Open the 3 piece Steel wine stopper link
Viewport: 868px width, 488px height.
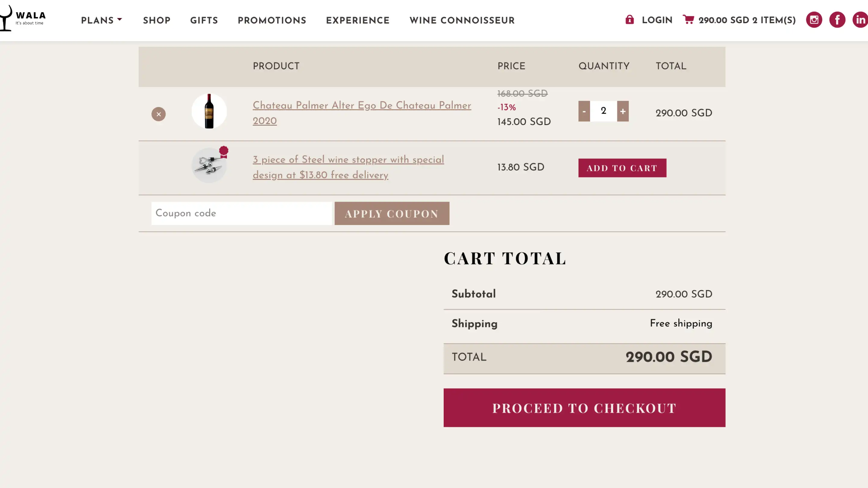[x=348, y=167]
